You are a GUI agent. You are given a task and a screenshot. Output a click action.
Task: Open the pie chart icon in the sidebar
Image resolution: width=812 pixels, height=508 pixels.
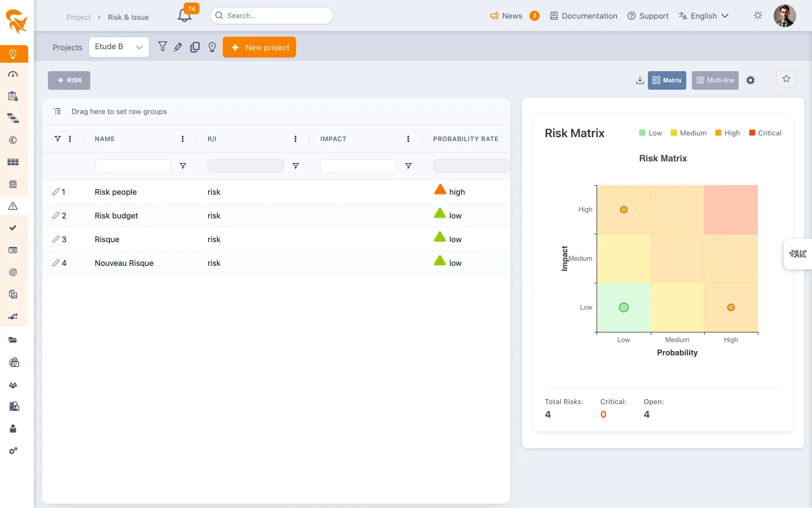click(14, 362)
